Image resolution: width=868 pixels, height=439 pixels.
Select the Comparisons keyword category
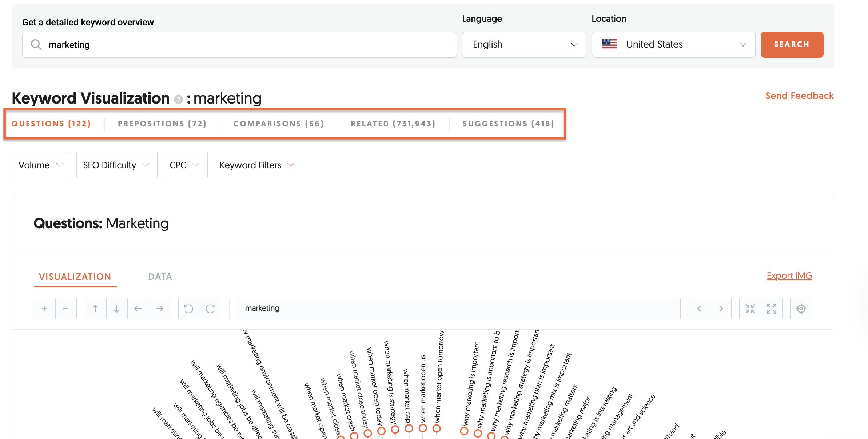(x=279, y=124)
